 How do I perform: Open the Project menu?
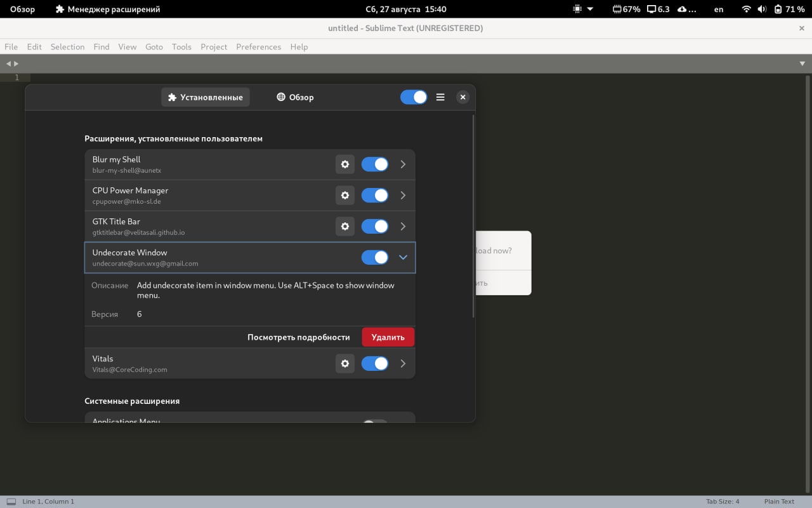[x=214, y=46]
